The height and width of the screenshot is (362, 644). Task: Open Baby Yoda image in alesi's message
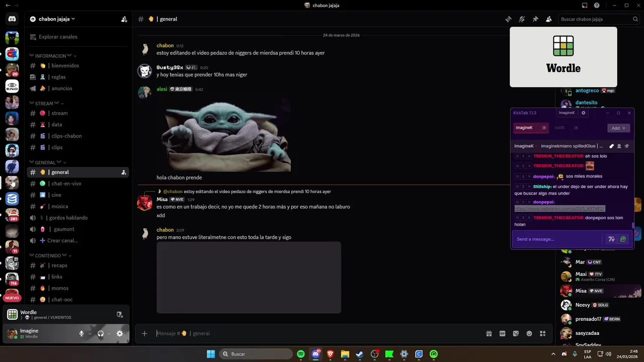(x=224, y=133)
